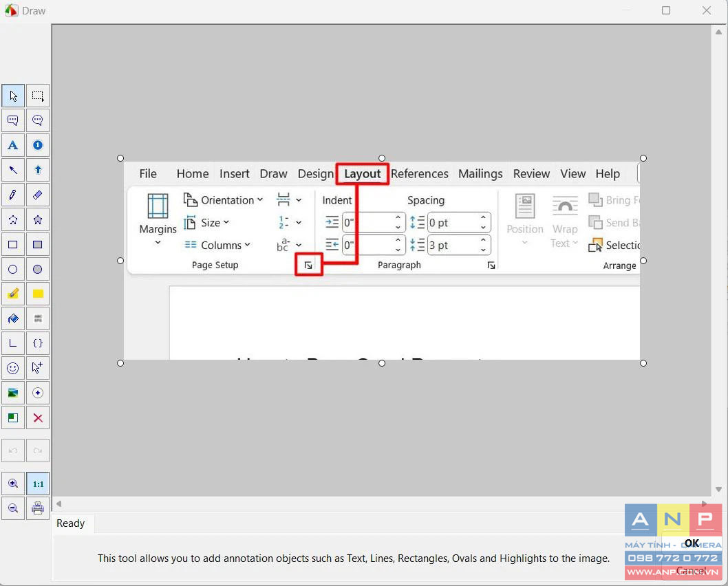Click the horizontal scrollbar left arrow
Screen dimensions: 728x586
(59, 504)
